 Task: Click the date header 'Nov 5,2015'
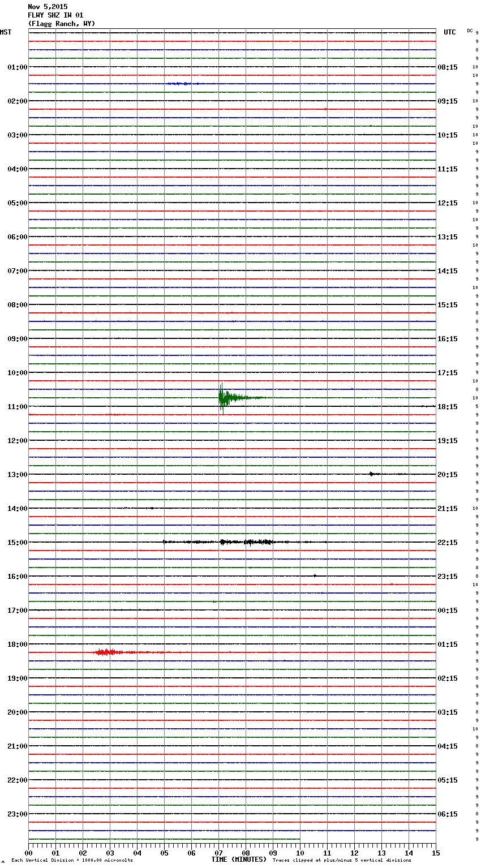pos(48,7)
